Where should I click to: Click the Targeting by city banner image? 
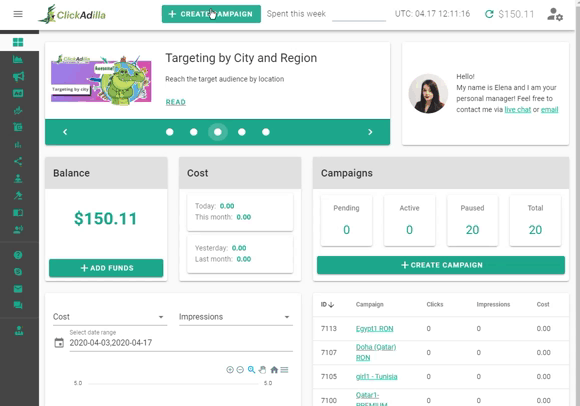pyautogui.click(x=101, y=79)
